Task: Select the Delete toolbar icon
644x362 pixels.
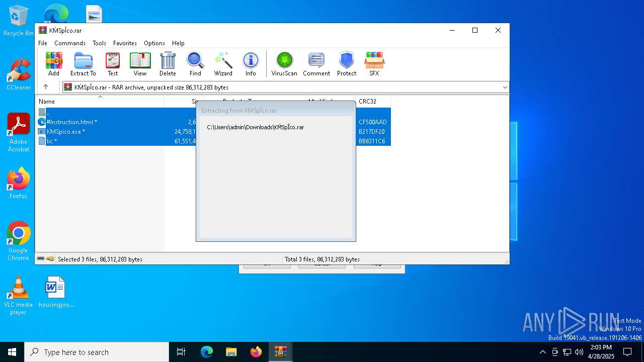Action: tap(168, 64)
